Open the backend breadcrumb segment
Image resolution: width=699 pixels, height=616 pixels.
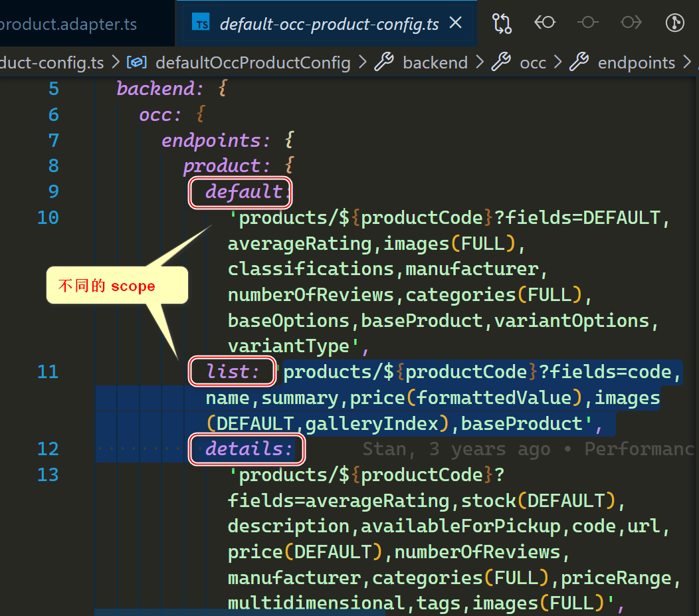[x=435, y=63]
